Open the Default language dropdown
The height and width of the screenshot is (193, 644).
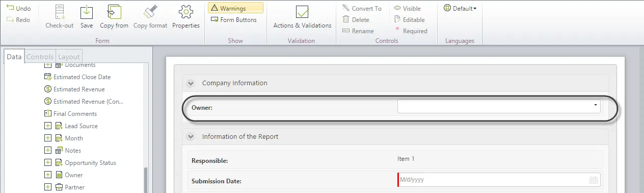coord(460,8)
